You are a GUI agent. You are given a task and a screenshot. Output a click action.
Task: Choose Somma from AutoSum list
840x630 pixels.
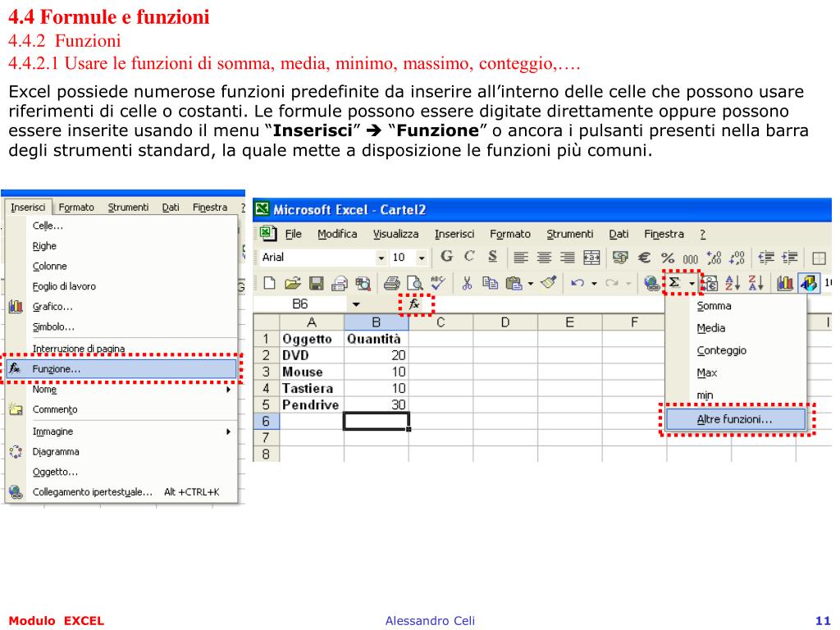[x=714, y=306]
